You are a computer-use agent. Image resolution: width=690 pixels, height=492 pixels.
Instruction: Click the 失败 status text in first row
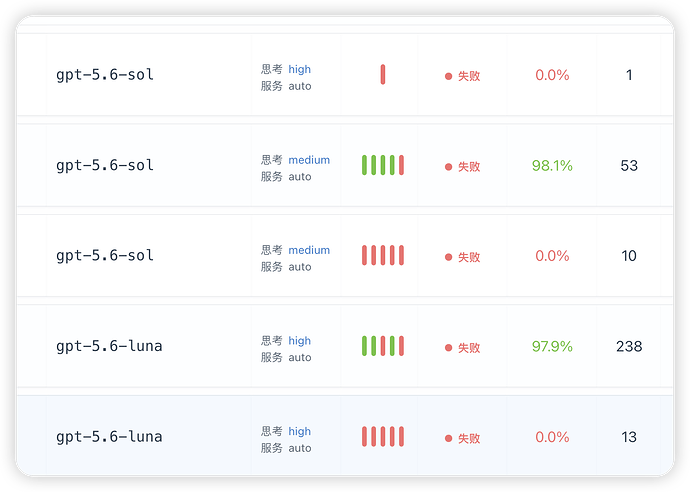point(469,76)
